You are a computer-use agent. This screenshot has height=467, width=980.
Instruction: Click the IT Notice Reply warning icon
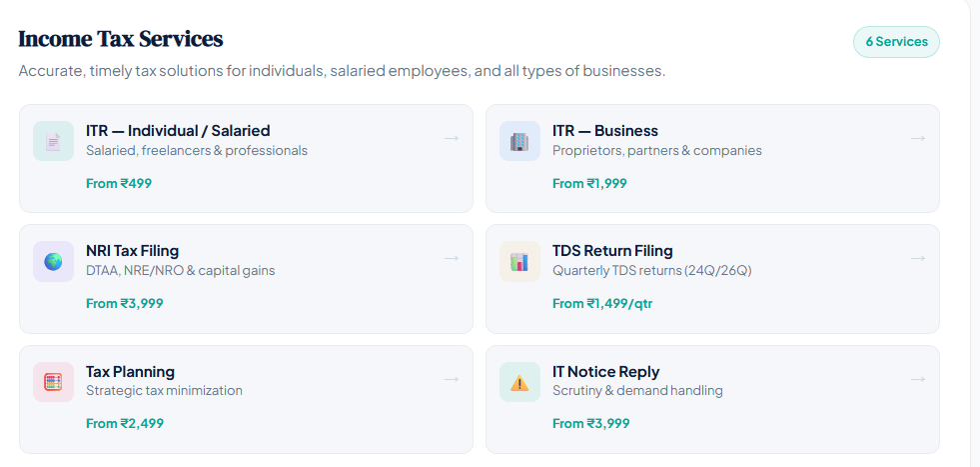pyautogui.click(x=519, y=382)
